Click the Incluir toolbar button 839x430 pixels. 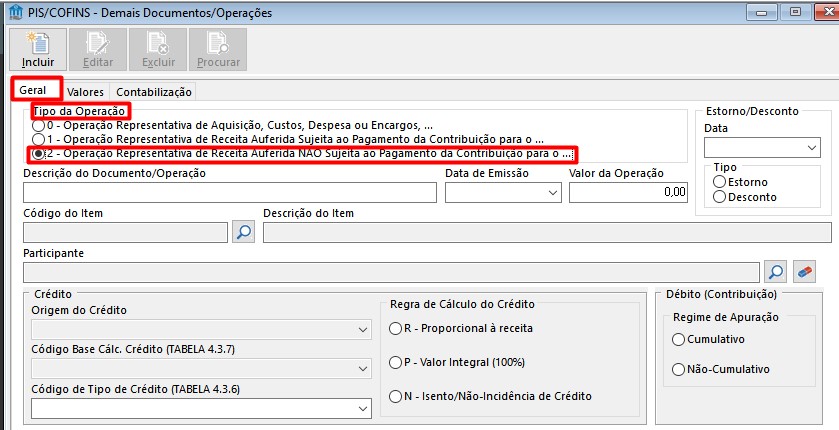tap(38, 49)
